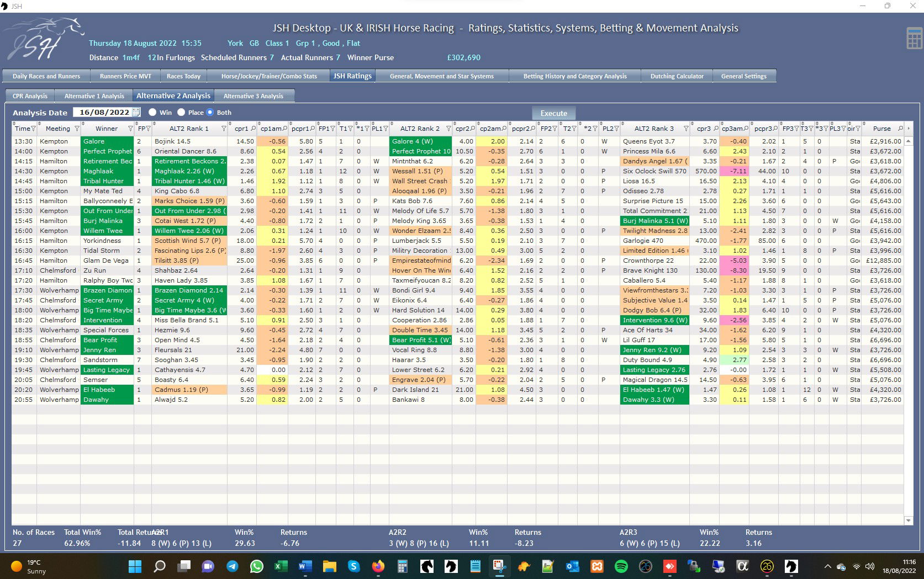924x579 pixels.
Task: Open General Settings tab
Action: (x=744, y=76)
